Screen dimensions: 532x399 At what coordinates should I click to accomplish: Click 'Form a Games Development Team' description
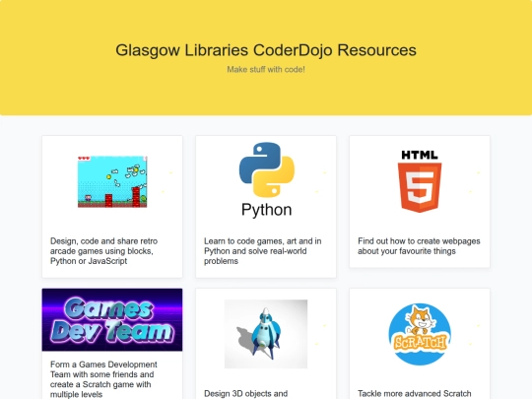[x=103, y=379]
